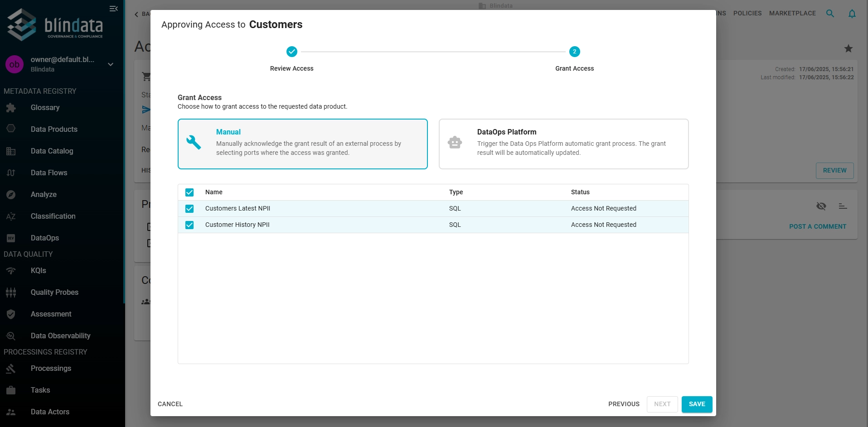The image size is (868, 427).
Task: Click SQL type of Customers Latest NPII
Action: (455, 209)
